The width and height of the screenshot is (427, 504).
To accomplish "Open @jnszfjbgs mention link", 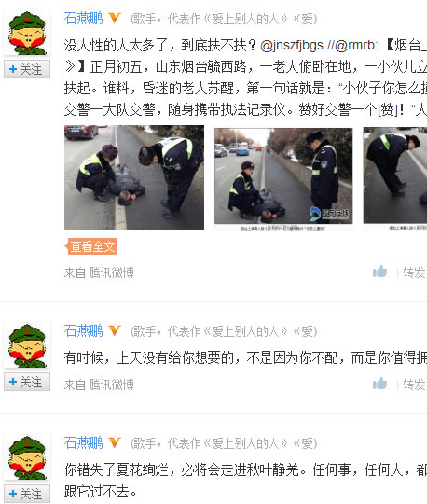I will pos(292,46).
